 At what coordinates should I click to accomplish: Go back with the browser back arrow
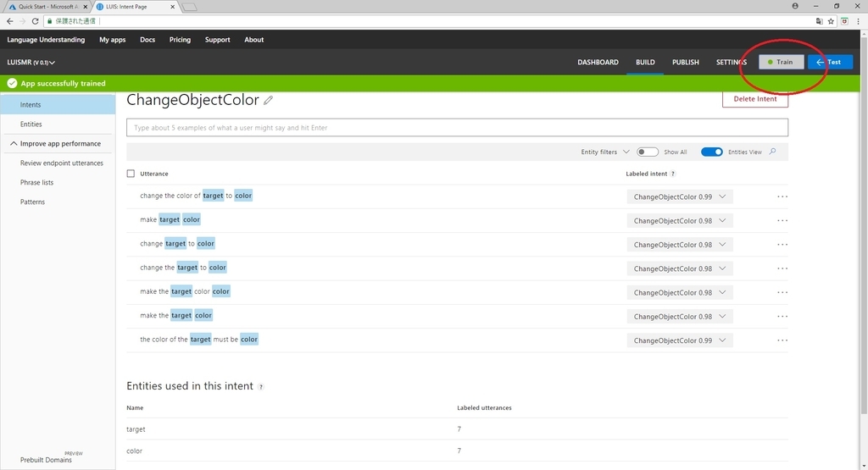(9, 21)
